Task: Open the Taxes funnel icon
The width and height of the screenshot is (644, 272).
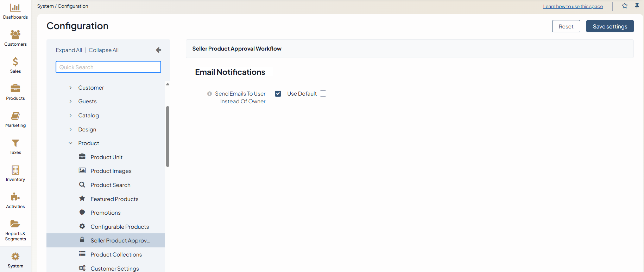Action: [15, 143]
